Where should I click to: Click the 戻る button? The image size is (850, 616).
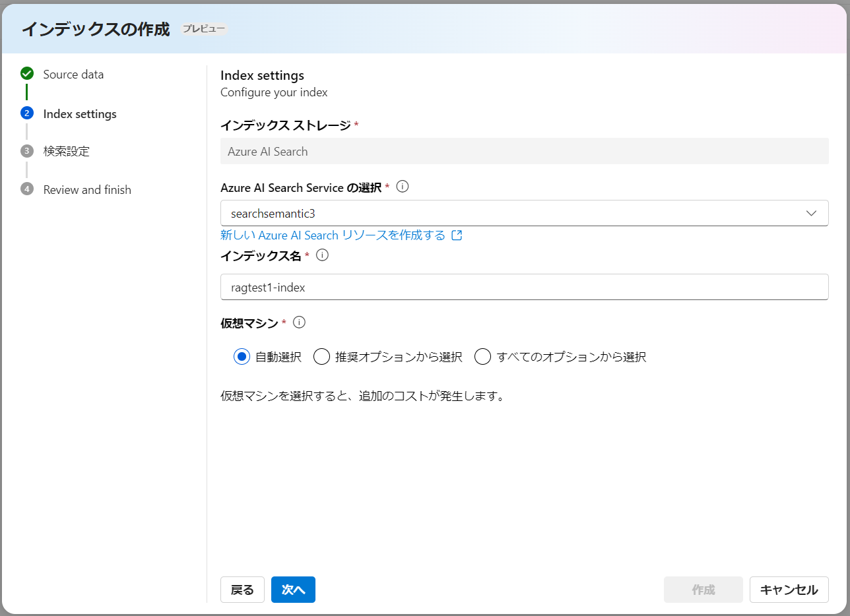[x=242, y=590]
